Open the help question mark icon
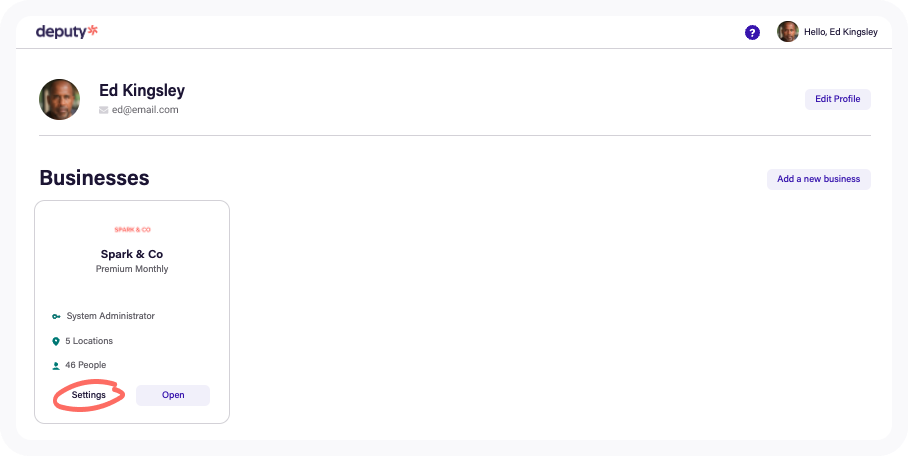 pos(752,32)
